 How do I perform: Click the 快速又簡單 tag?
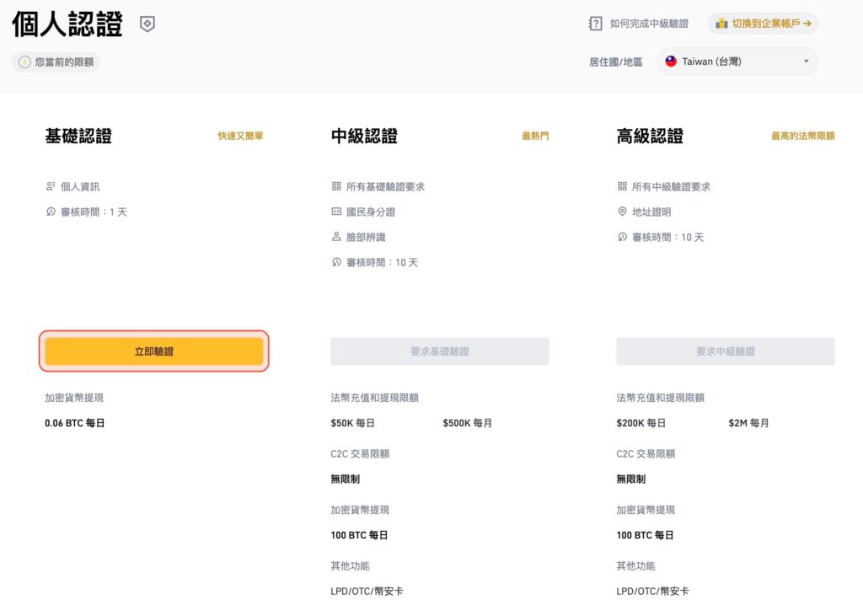point(240,136)
